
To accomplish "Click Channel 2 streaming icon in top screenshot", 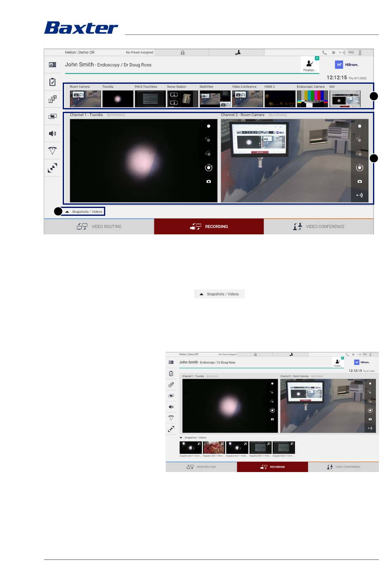I will click(359, 196).
